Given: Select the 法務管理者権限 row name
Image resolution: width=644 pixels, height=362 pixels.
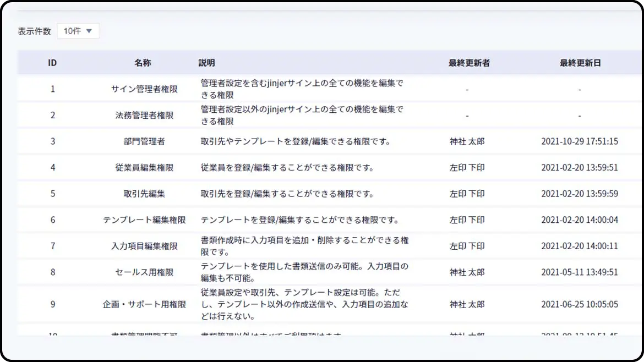Looking at the screenshot, I should [x=144, y=116].
